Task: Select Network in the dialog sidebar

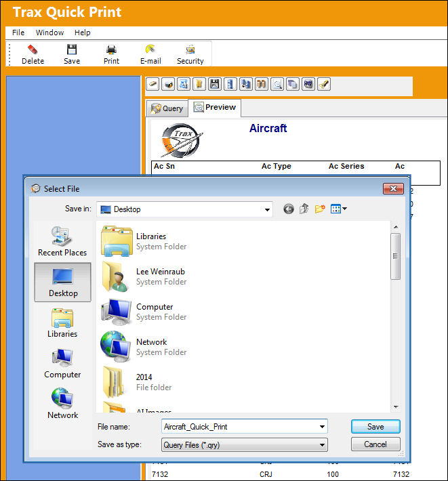Action: point(62,404)
